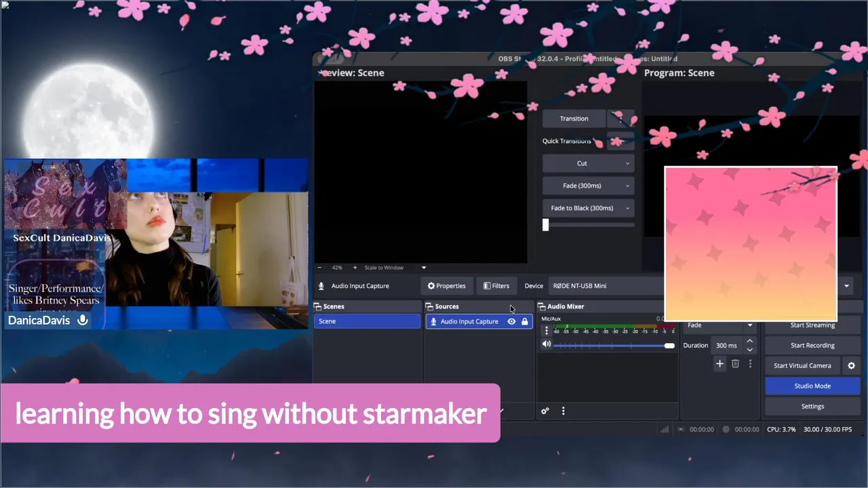Image resolution: width=868 pixels, height=488 pixels.
Task: Hide Audio Input Capture with eye icon
Action: 512,322
